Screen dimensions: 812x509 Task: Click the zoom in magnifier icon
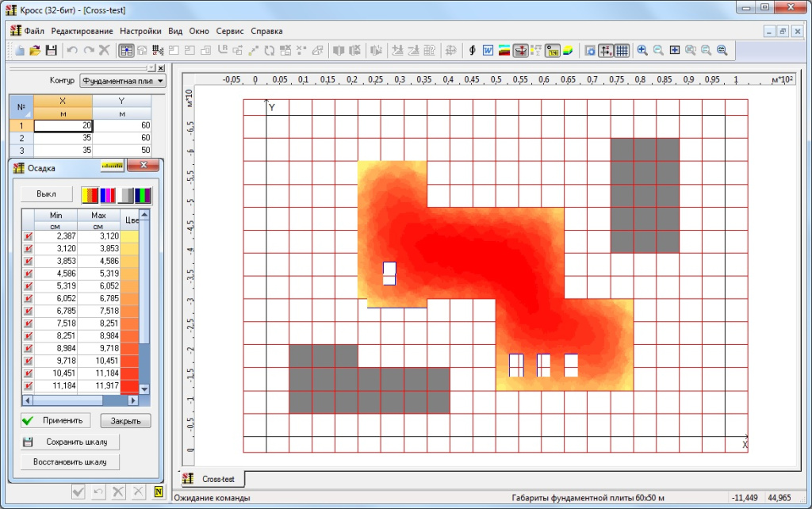642,50
